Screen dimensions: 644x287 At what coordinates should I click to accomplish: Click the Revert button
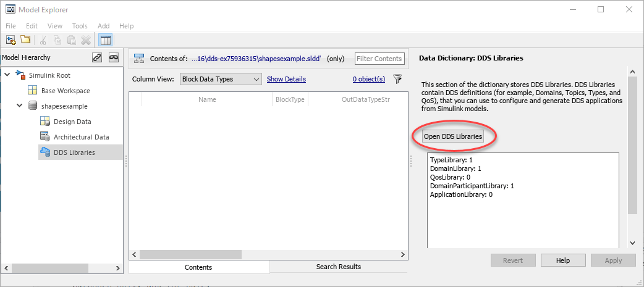(513, 260)
